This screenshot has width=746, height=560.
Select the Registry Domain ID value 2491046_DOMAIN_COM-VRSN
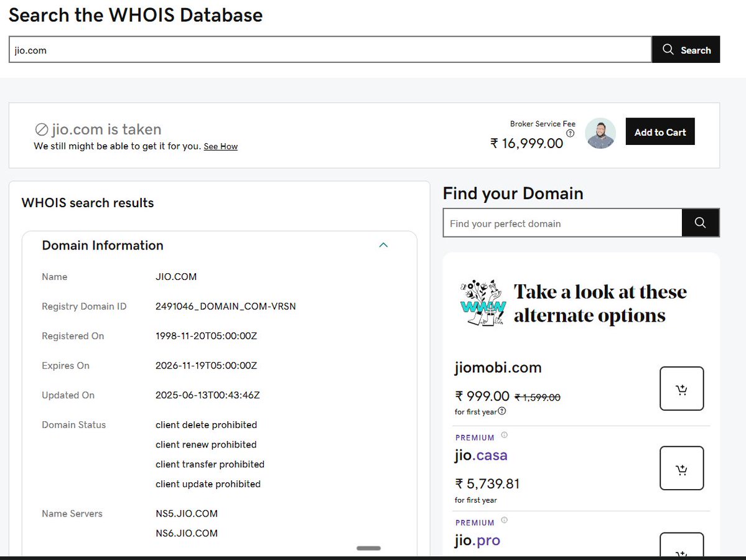(x=225, y=306)
